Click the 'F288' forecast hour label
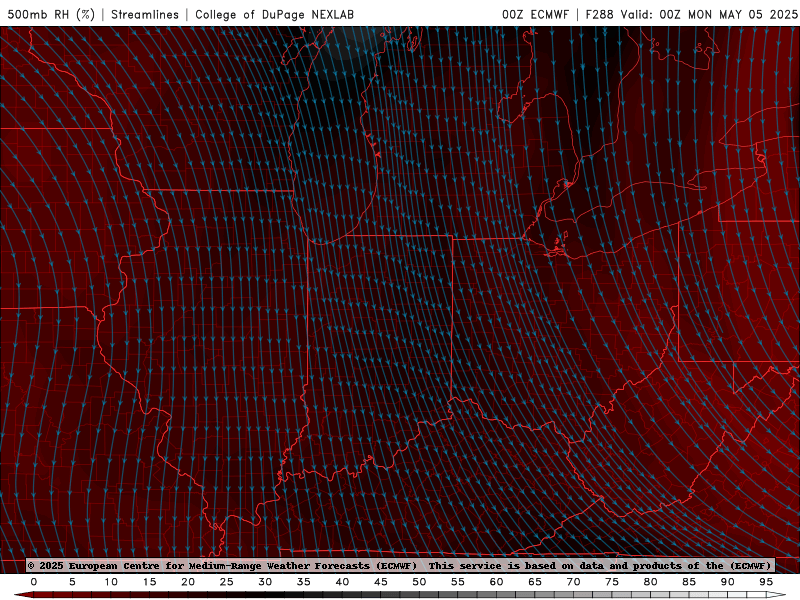The width and height of the screenshot is (800, 600). 599,14
